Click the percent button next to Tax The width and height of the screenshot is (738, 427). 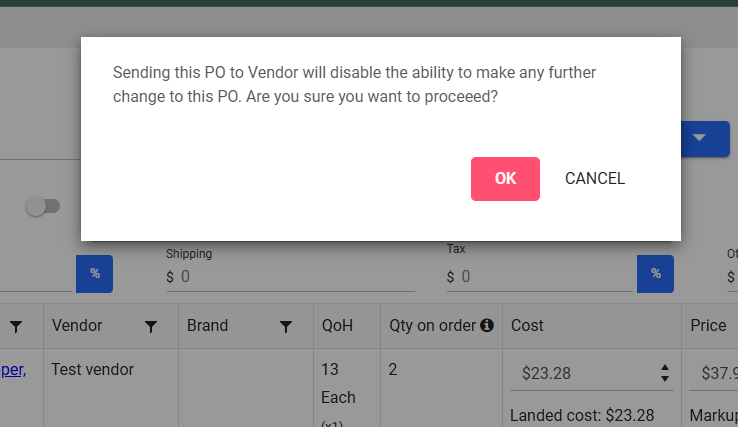[x=655, y=274]
